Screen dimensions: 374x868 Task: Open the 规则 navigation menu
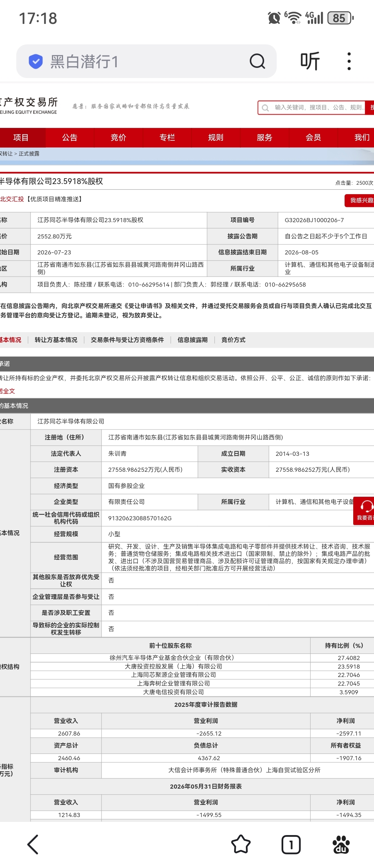click(x=216, y=138)
